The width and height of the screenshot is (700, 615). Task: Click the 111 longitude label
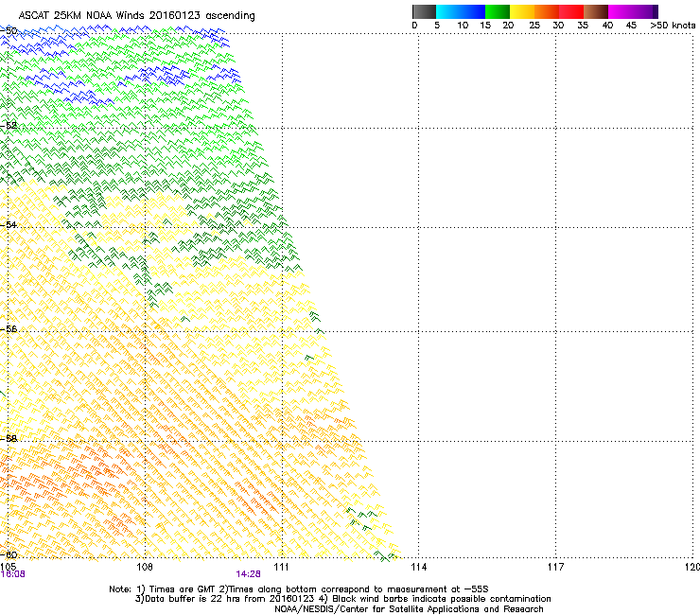pyautogui.click(x=281, y=567)
